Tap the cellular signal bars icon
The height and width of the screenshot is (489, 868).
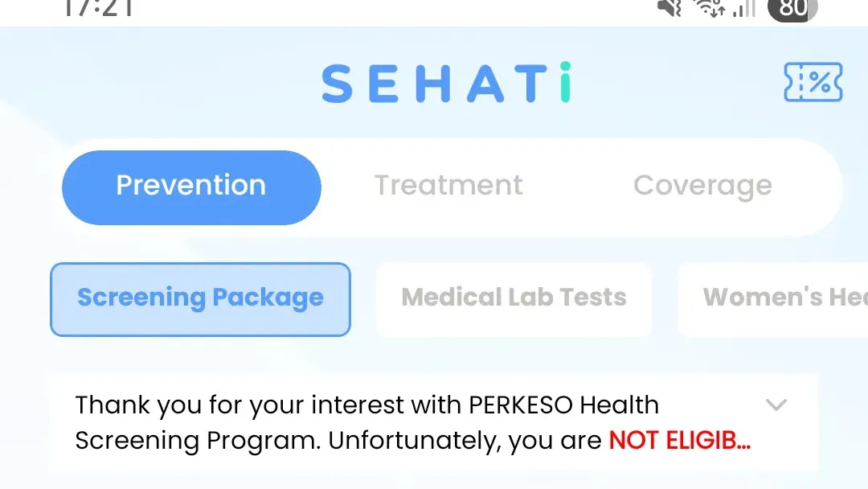(x=744, y=9)
